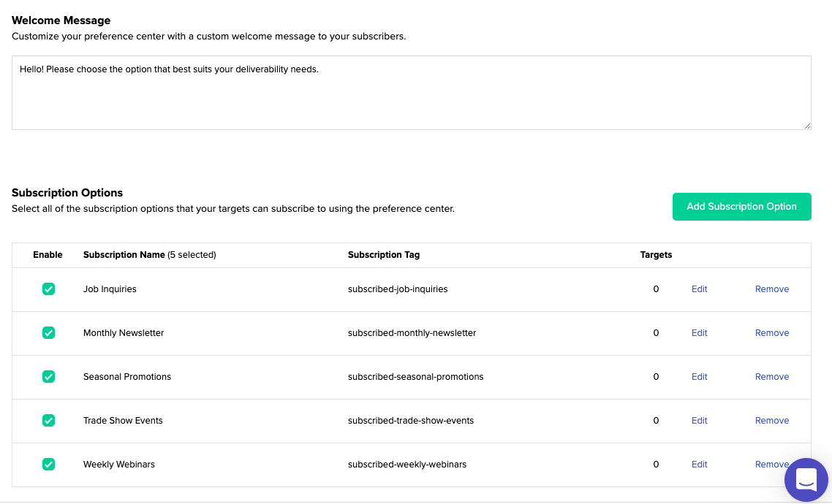This screenshot has width=832, height=504.
Task: Select the subscribed-trade-show-events tag text
Action: click(x=411, y=421)
